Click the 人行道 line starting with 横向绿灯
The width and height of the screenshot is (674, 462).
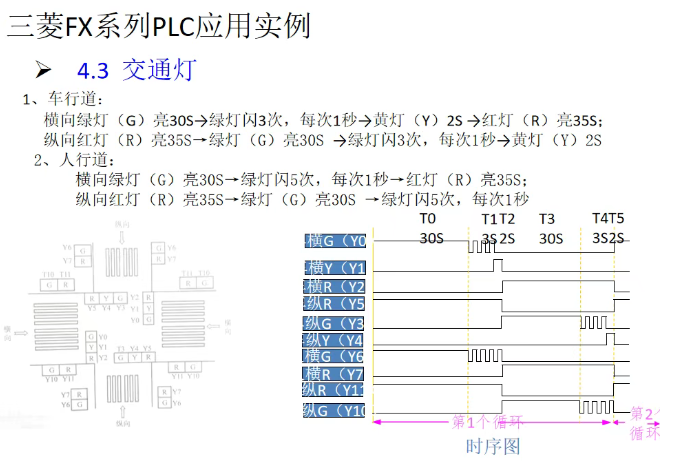302,180
